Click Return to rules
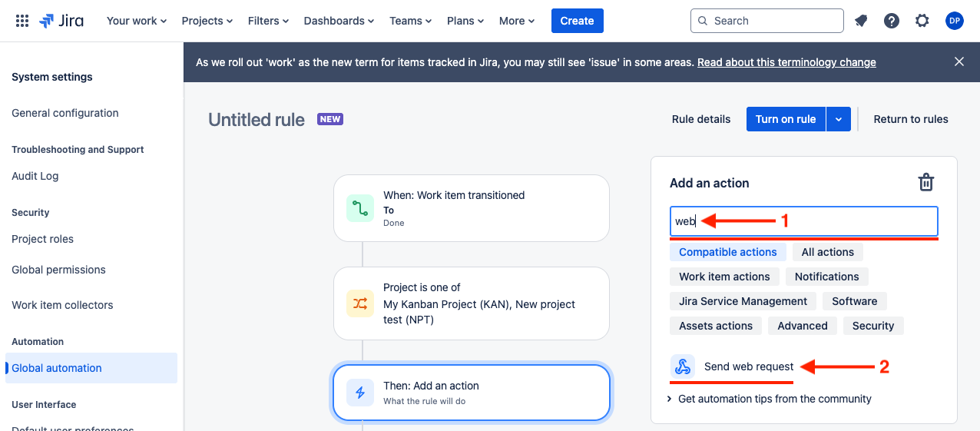 [x=911, y=119]
